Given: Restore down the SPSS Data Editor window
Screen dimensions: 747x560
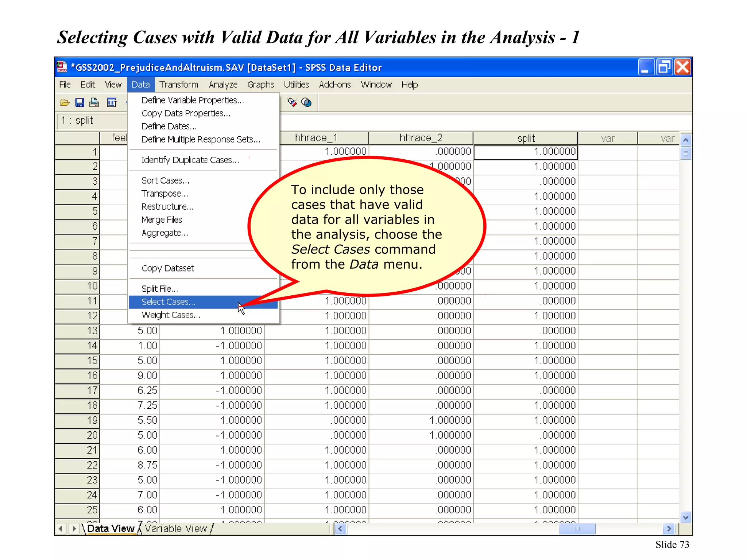Looking at the screenshot, I should [x=664, y=67].
